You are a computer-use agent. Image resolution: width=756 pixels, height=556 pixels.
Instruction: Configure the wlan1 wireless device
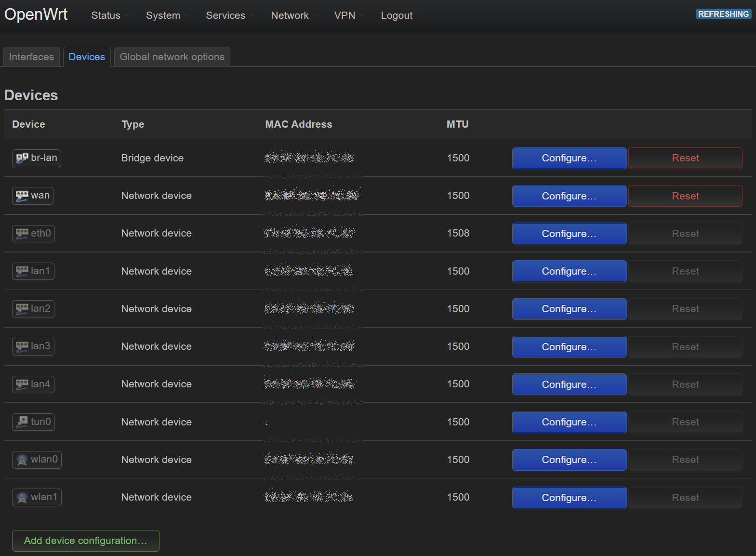tap(569, 498)
